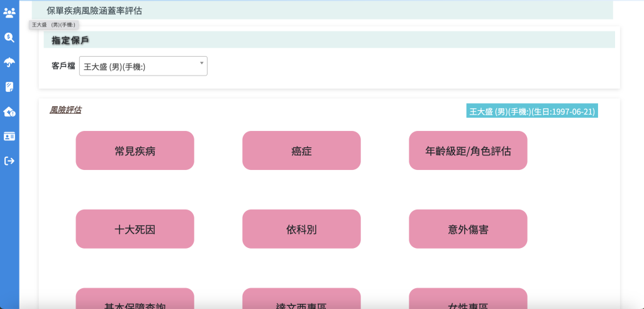Viewport: 644px width, 309px height.
Task: Click the 意外傷害 button
Action: point(468,229)
